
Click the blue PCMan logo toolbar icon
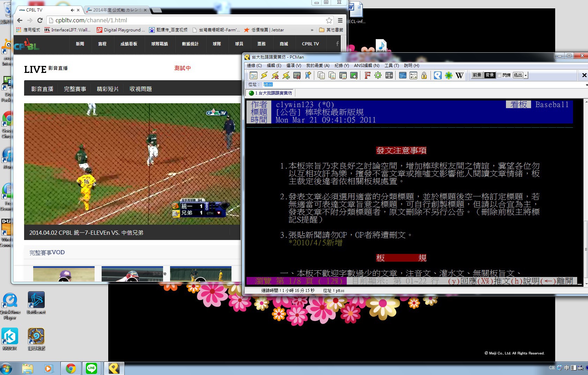click(438, 75)
